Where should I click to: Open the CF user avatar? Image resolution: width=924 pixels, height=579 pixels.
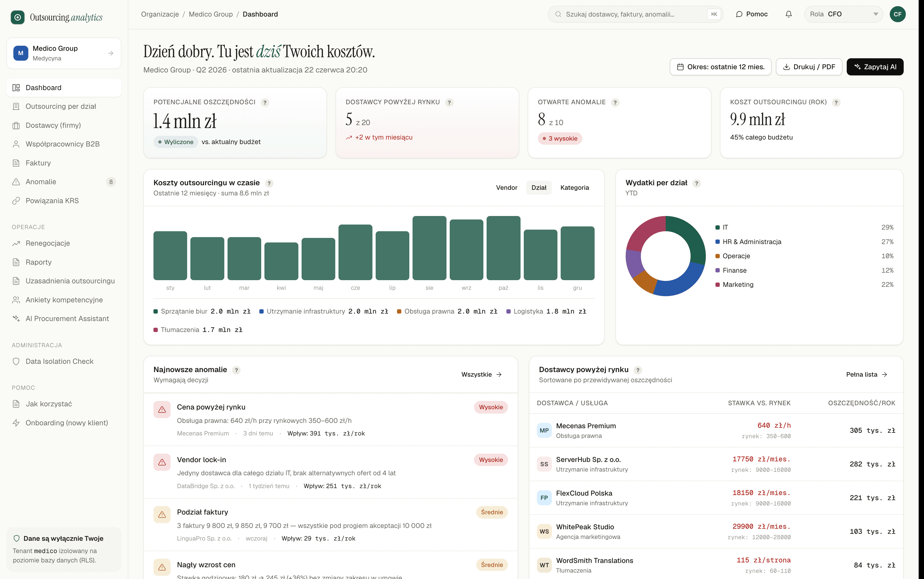pyautogui.click(x=898, y=14)
